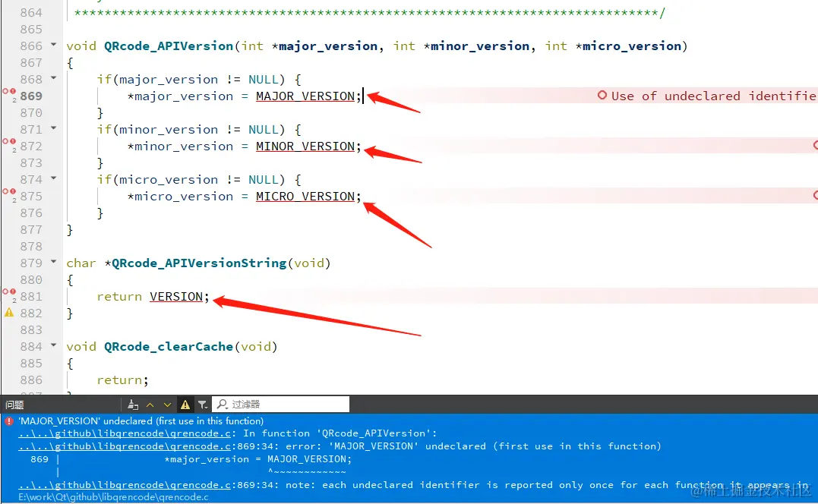Click the yellow warning icon beside line 882

[8, 313]
